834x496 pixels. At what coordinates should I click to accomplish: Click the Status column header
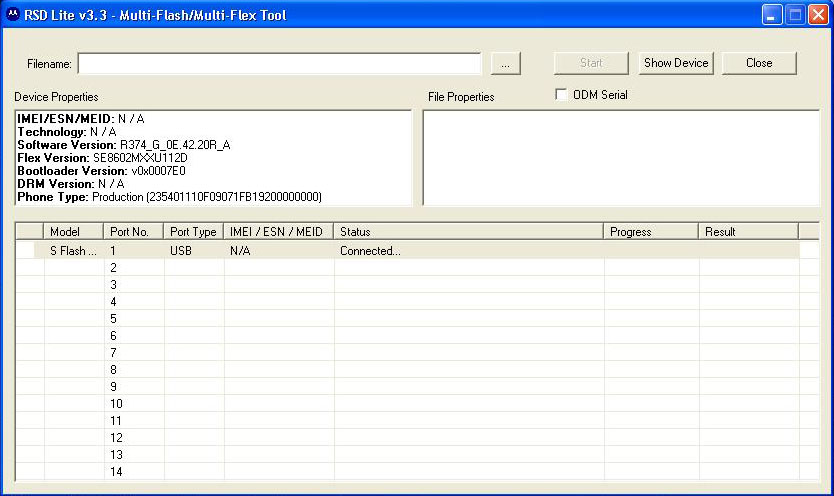click(x=469, y=232)
